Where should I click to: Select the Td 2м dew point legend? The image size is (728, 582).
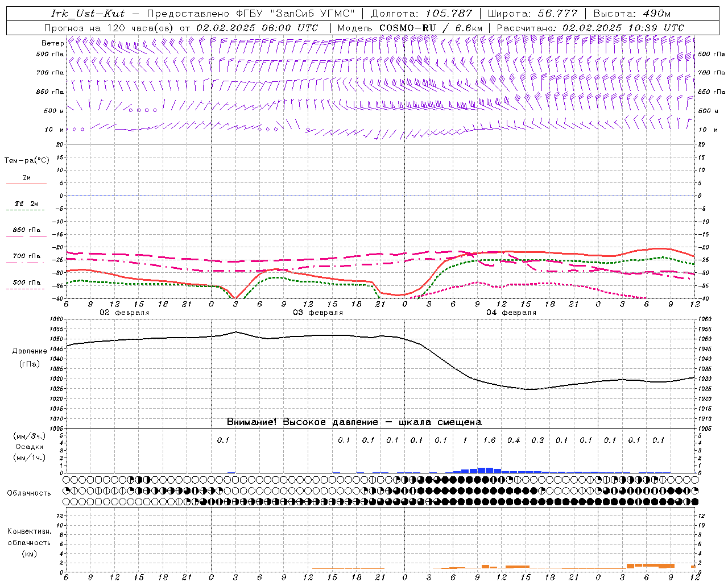pos(26,204)
